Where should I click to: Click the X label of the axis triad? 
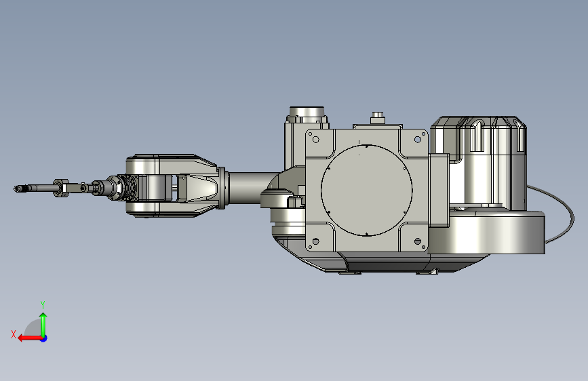tap(14, 334)
